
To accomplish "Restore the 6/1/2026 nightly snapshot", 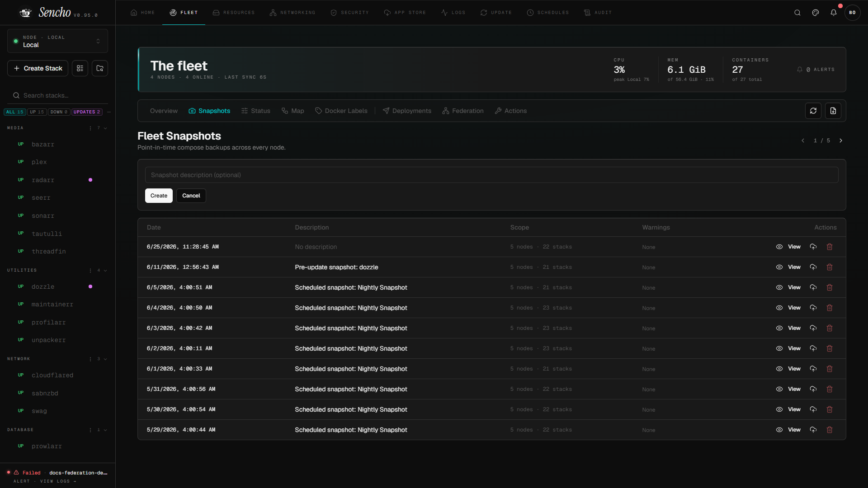I will (x=813, y=369).
